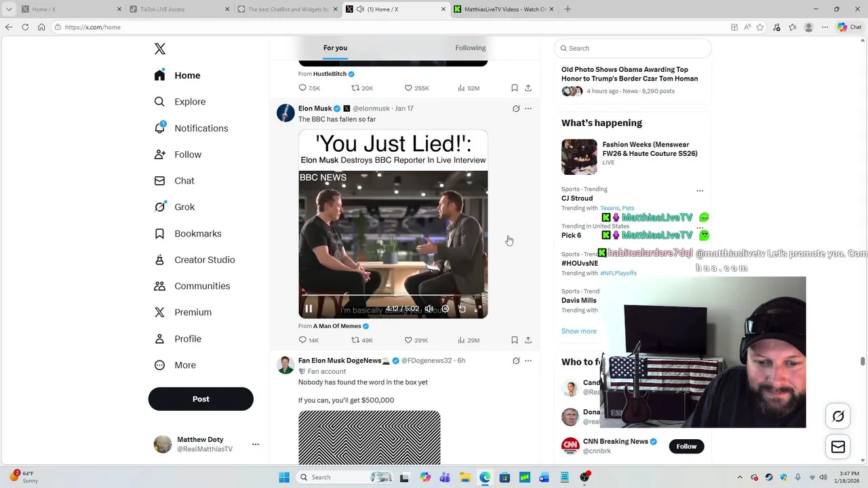Open floating messages envelope at right edge
This screenshot has height=488, width=868.
point(838,447)
